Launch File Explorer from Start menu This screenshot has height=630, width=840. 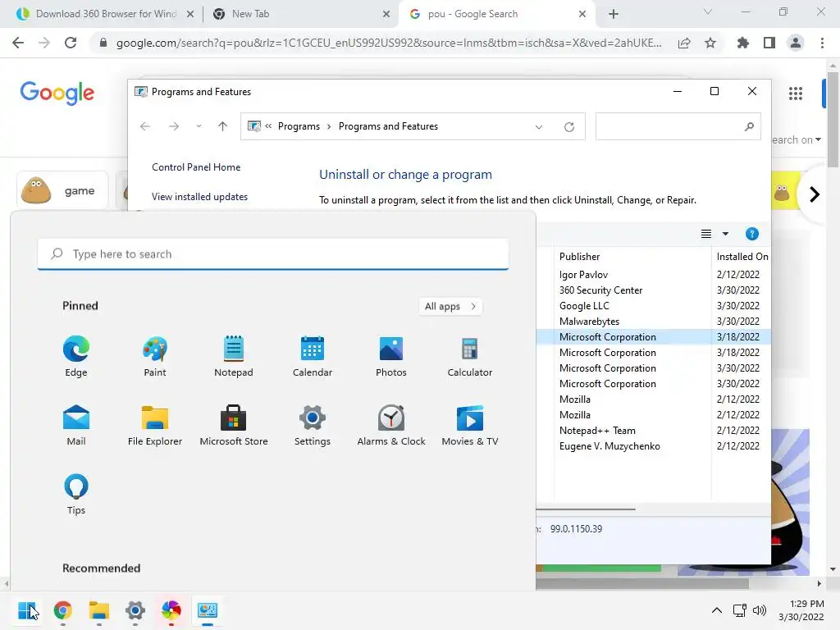tap(155, 426)
